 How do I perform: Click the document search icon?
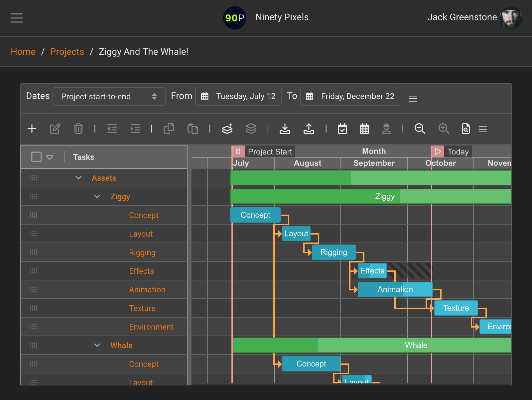(x=466, y=129)
